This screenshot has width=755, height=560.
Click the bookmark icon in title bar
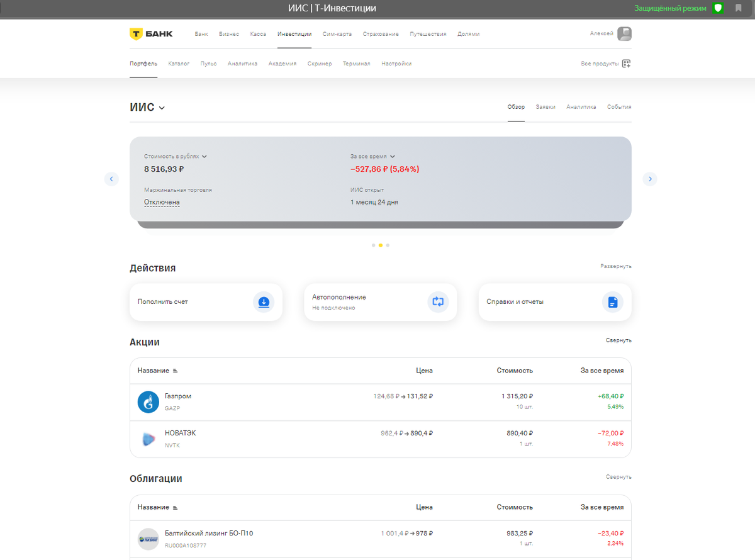[739, 8]
